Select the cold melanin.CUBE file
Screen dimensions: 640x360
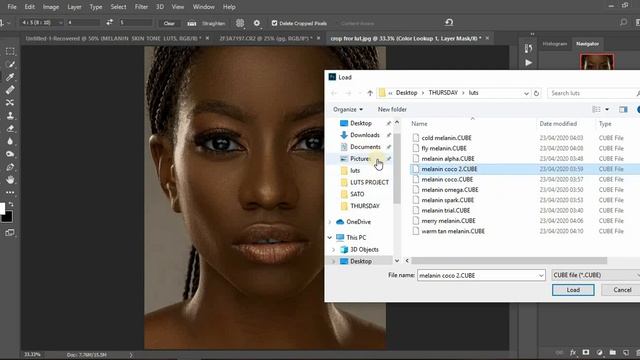pos(446,138)
